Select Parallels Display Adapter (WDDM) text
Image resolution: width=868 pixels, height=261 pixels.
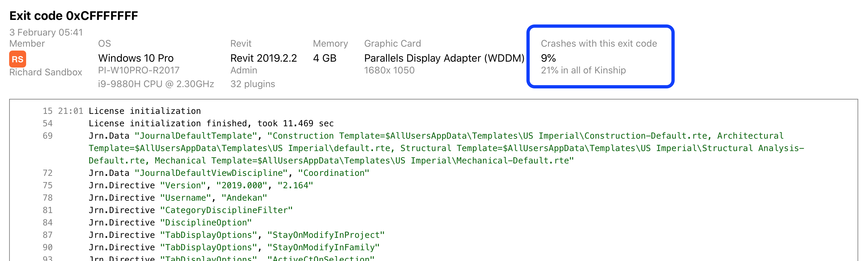coord(444,58)
